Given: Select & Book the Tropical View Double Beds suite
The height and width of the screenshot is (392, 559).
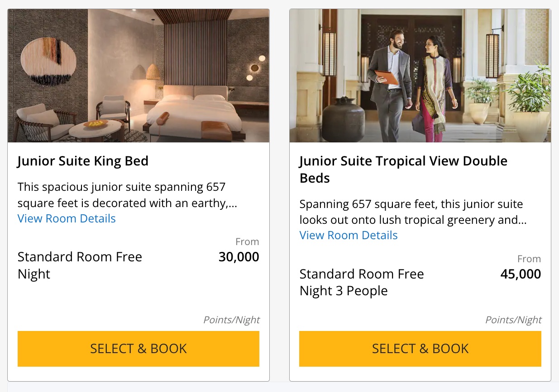Looking at the screenshot, I should click(420, 349).
